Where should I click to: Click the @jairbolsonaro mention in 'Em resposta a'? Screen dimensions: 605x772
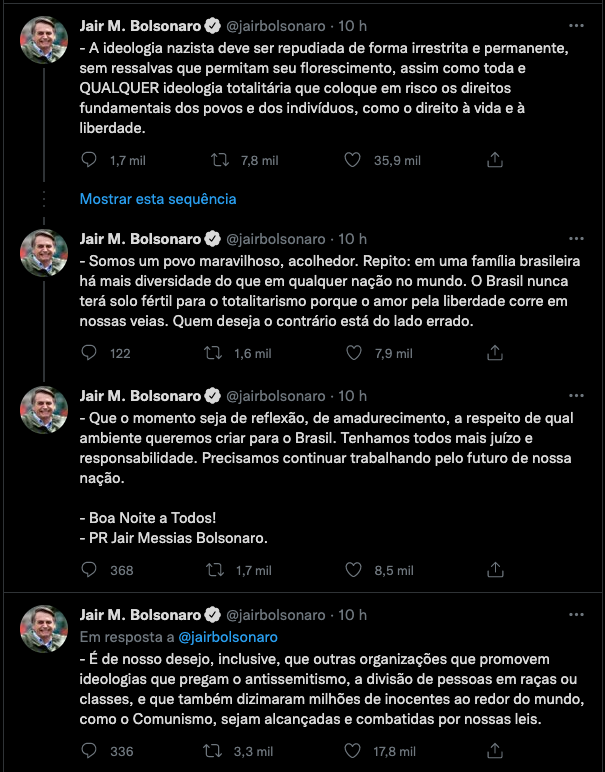pyautogui.click(x=228, y=637)
